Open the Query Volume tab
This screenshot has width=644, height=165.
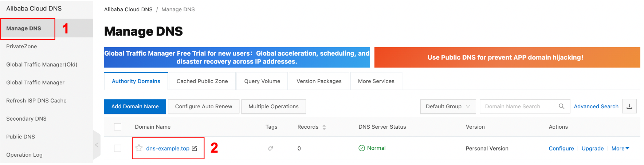pos(262,81)
